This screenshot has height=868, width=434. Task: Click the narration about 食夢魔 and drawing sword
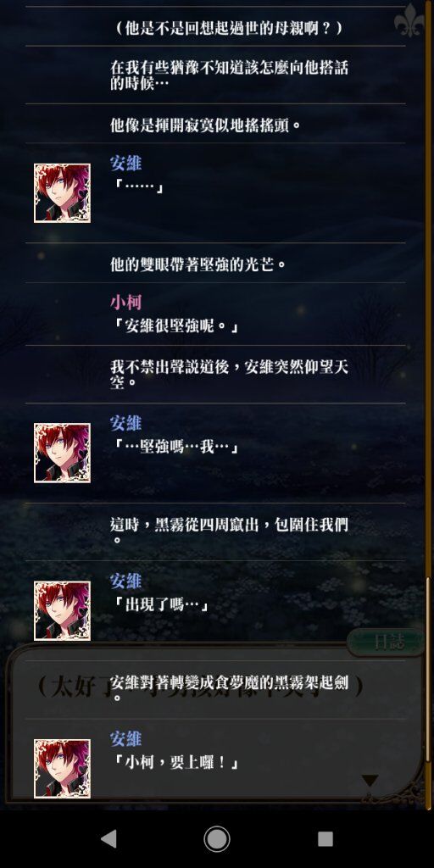click(229, 688)
